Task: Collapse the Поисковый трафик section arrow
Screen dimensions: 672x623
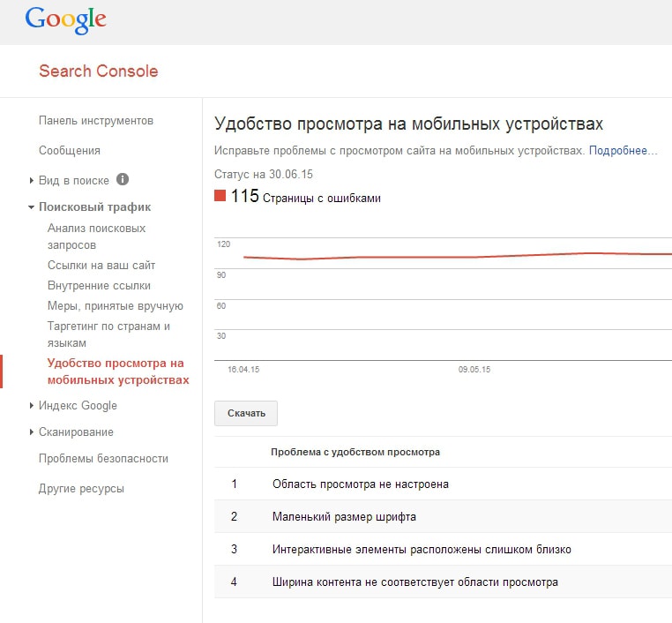Action: tap(31, 207)
